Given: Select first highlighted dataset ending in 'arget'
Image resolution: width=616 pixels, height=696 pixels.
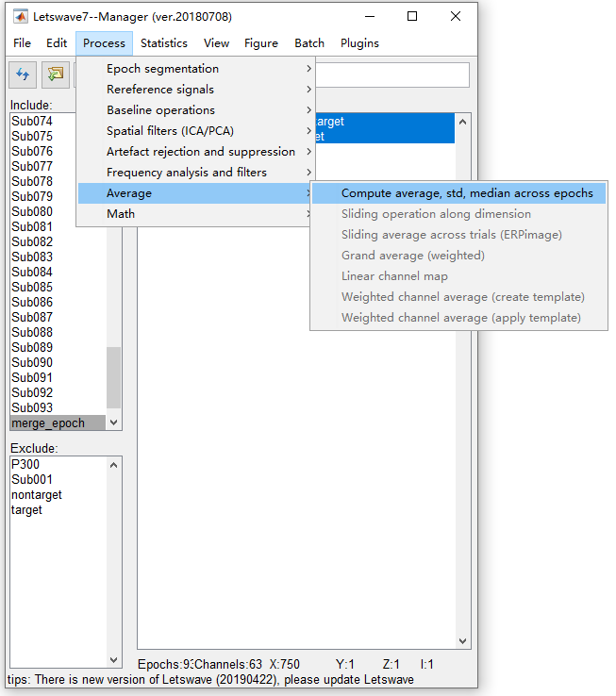Looking at the screenshot, I should [x=385, y=121].
